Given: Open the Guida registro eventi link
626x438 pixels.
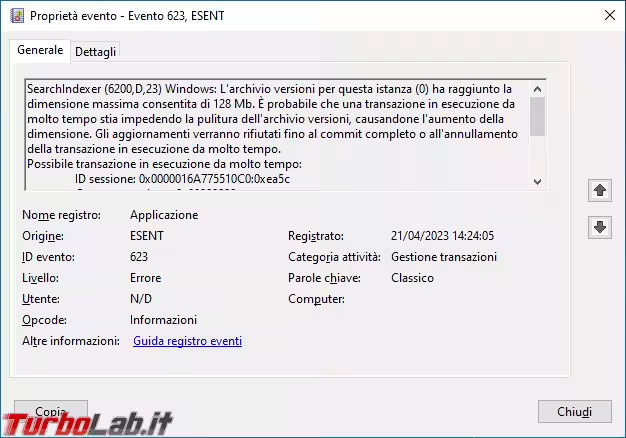Looking at the screenshot, I should [187, 341].
